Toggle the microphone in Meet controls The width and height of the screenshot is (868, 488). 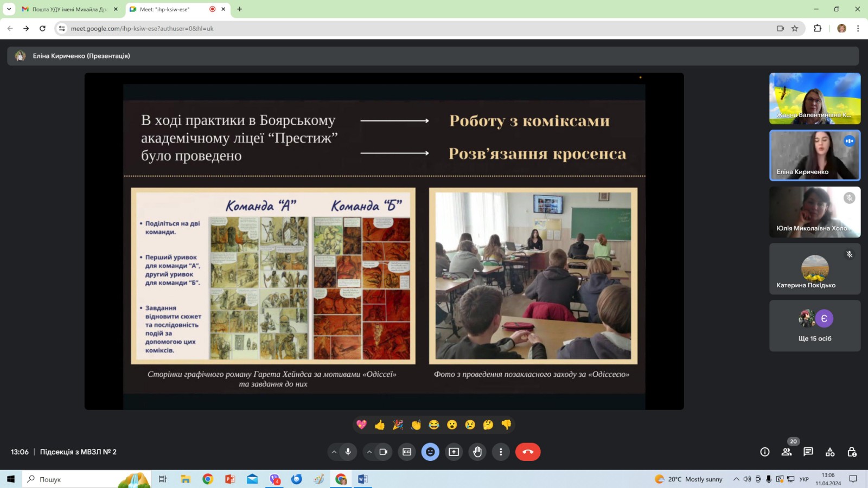[348, 452]
